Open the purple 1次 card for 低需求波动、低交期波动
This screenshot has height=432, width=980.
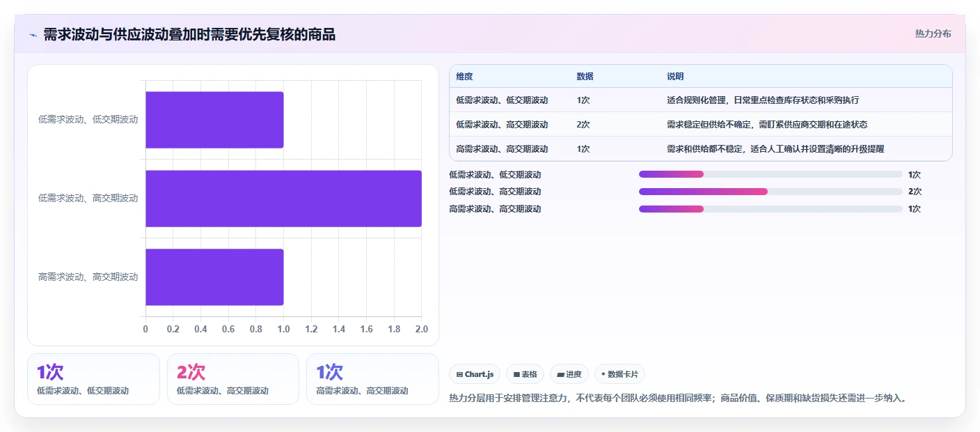[x=93, y=379]
